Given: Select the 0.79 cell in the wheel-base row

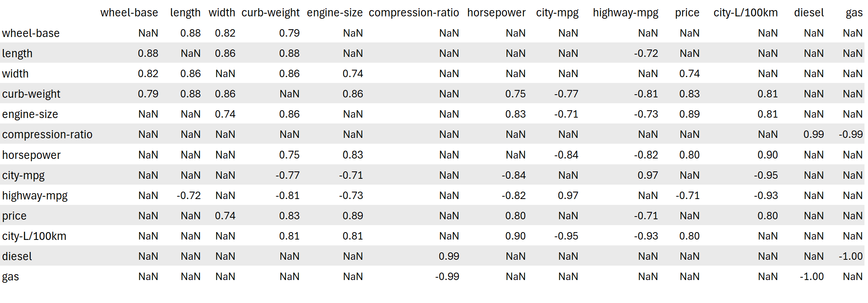Looking at the screenshot, I should click(289, 33).
